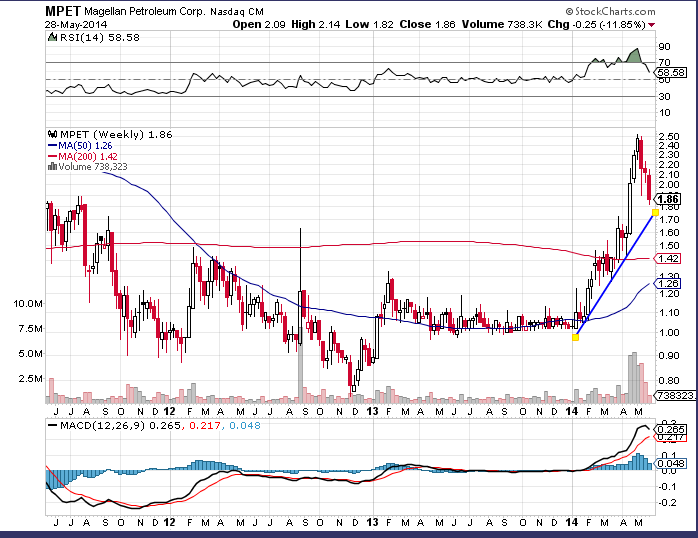This screenshot has width=698, height=538.
Task: Select the lower yellow trendline handle near 1.00
Action: pos(575,337)
